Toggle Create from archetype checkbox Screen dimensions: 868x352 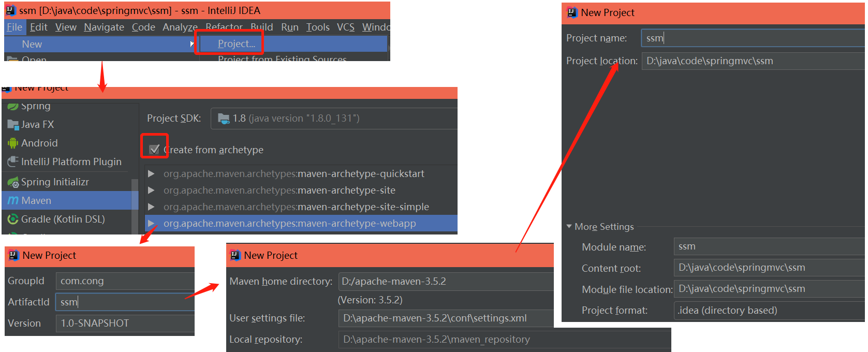click(x=154, y=150)
